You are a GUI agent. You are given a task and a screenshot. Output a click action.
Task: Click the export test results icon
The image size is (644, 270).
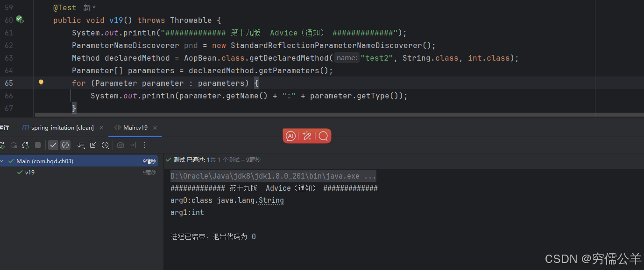pos(133,145)
